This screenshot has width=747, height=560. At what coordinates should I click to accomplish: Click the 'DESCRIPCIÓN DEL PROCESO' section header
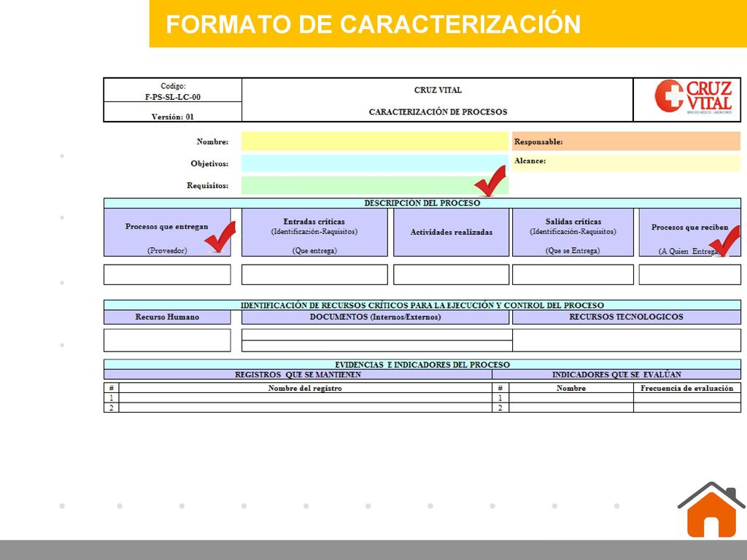click(422, 203)
